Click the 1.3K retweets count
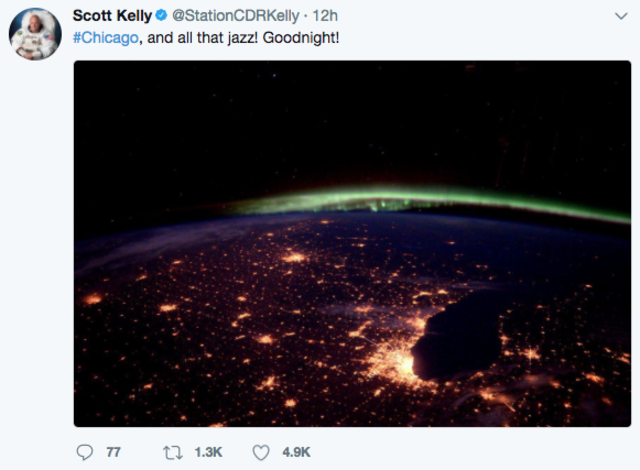The image size is (640, 470). point(206,453)
